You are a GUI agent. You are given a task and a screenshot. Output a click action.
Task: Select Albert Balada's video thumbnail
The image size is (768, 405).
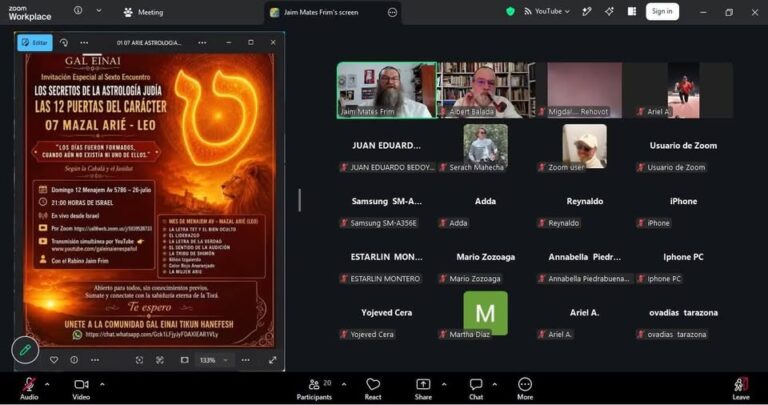tap(486, 90)
